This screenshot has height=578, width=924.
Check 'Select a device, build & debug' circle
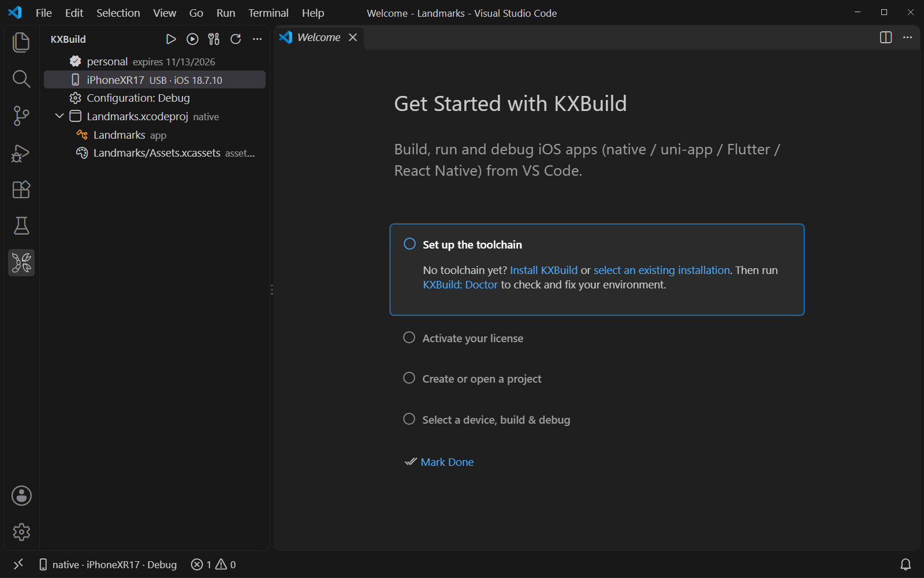[409, 419]
